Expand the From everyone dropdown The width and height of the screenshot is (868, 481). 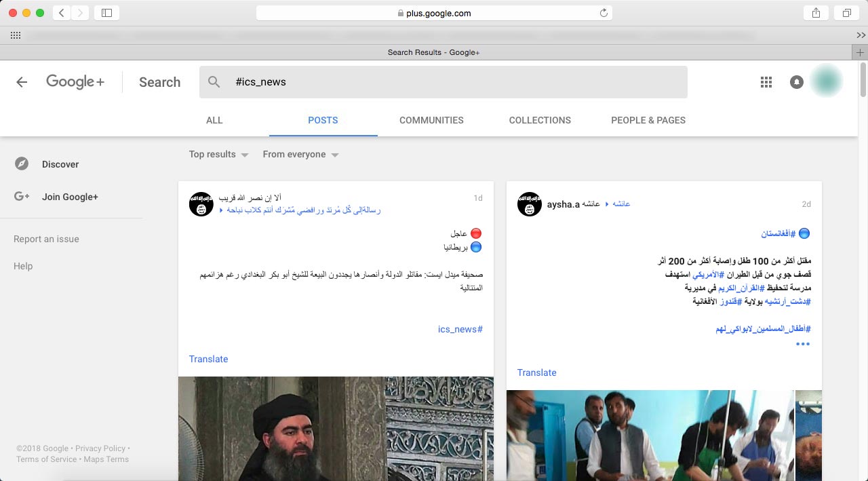click(300, 155)
